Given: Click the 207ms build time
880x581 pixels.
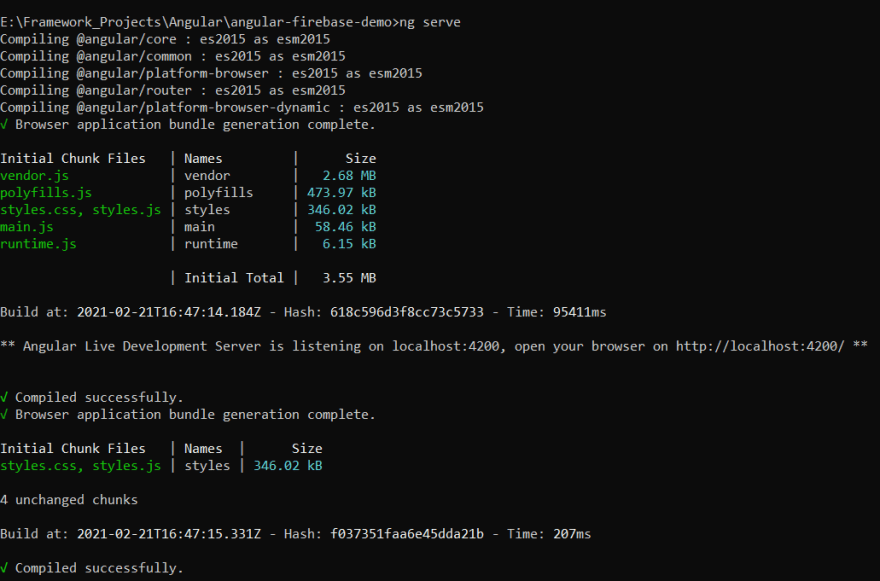Looking at the screenshot, I should (572, 534).
